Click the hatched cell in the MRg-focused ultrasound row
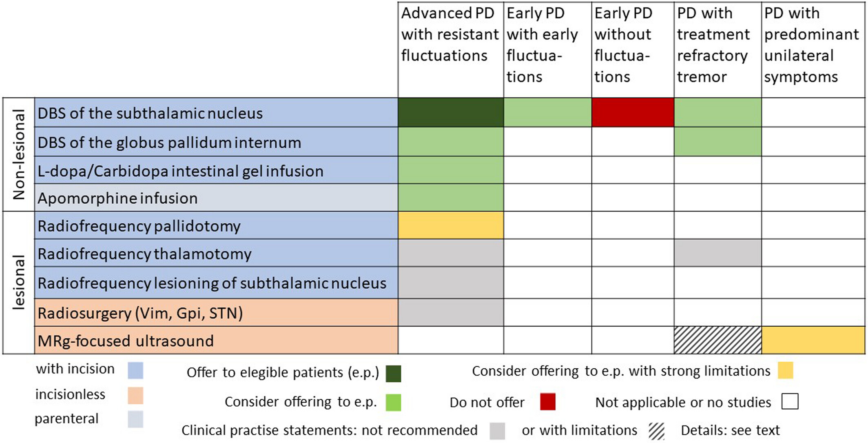 pos(717,340)
